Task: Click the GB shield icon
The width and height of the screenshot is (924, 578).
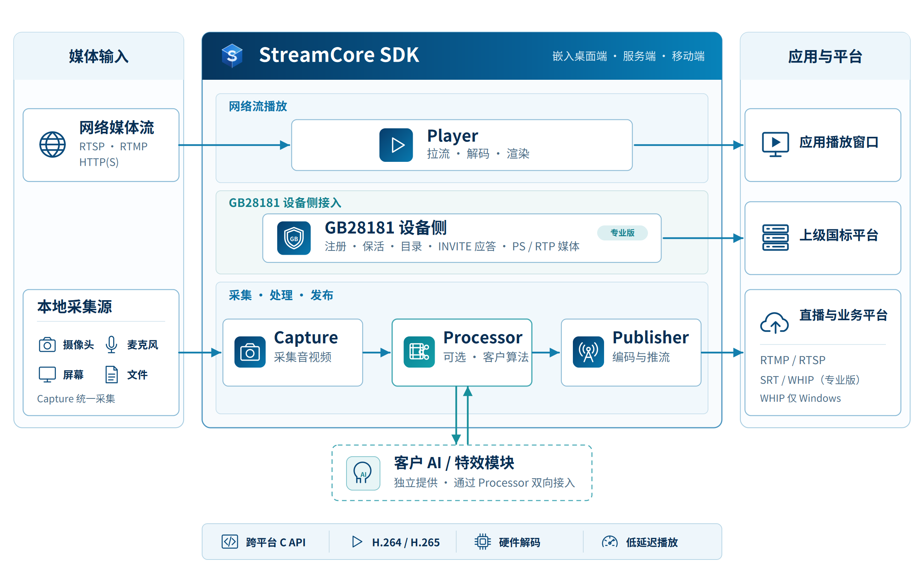Action: click(294, 238)
